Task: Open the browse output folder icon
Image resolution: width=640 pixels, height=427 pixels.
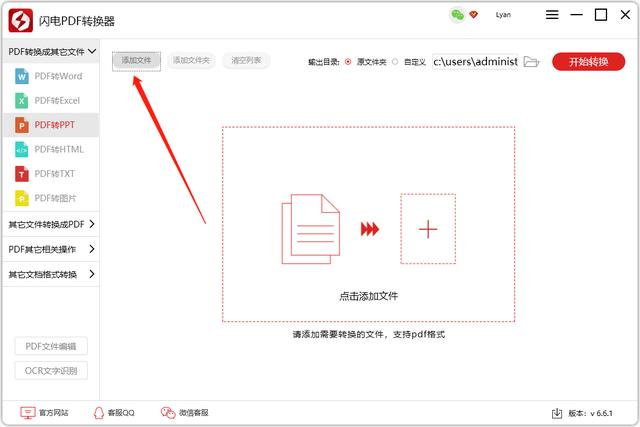Action: point(531,62)
